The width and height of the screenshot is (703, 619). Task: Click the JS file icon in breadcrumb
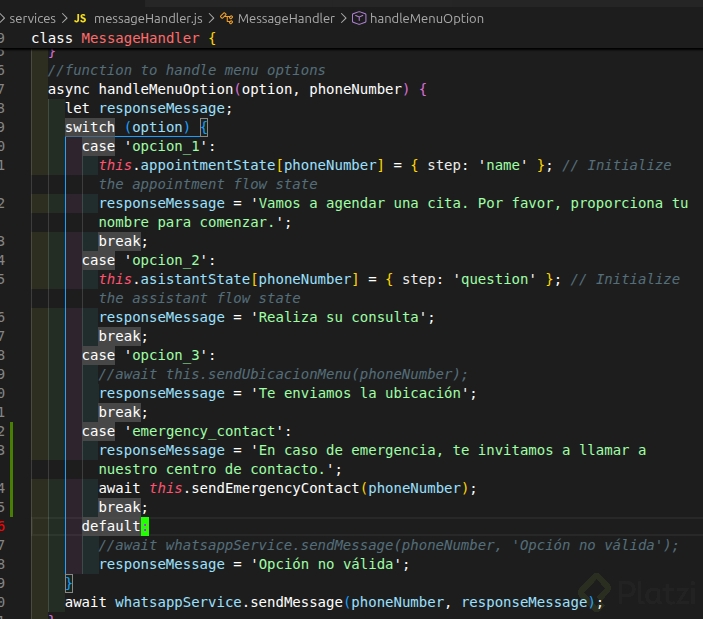pos(80,18)
